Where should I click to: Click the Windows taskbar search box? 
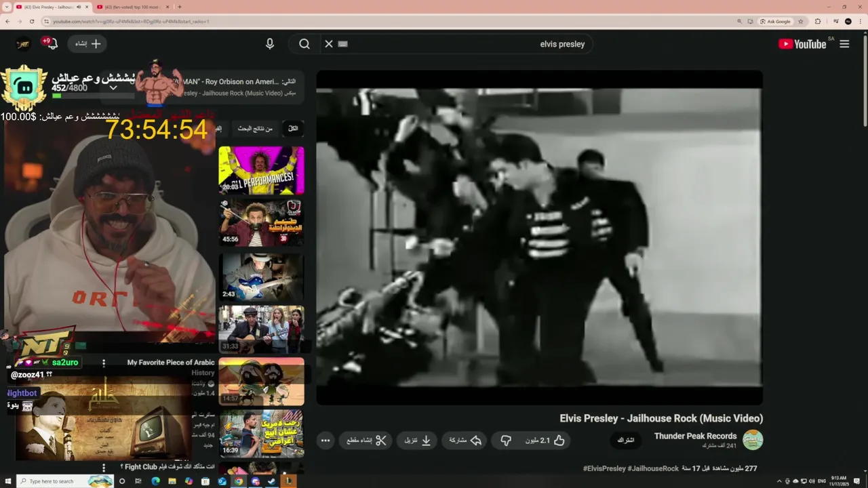tap(66, 481)
